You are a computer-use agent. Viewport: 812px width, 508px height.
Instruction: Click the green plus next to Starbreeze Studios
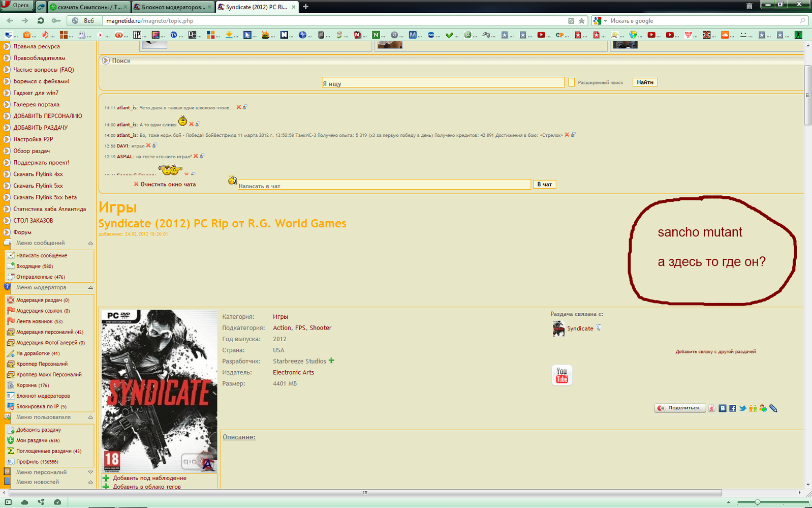click(x=331, y=361)
